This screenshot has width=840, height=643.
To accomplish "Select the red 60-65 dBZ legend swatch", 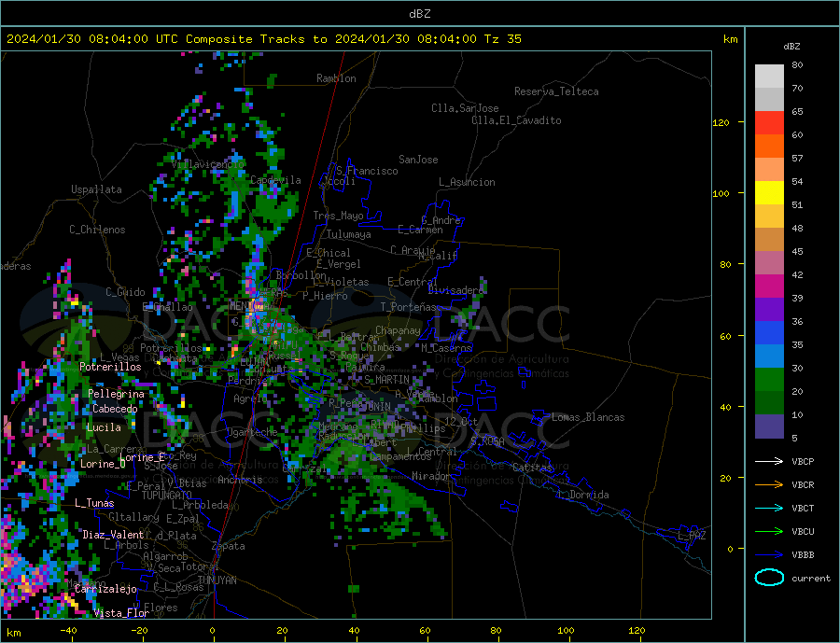I will pos(769,122).
